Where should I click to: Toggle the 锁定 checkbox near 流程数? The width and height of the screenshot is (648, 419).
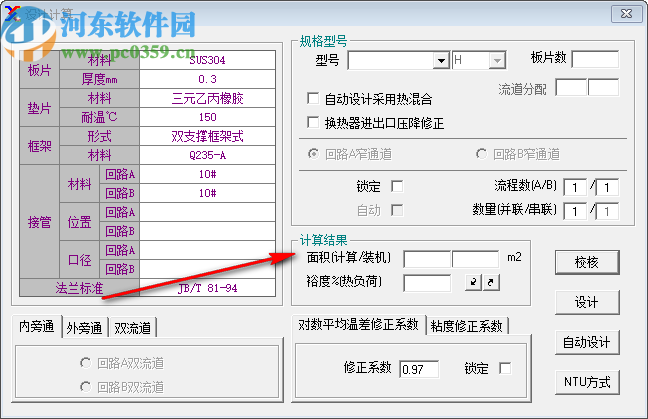tap(397, 186)
